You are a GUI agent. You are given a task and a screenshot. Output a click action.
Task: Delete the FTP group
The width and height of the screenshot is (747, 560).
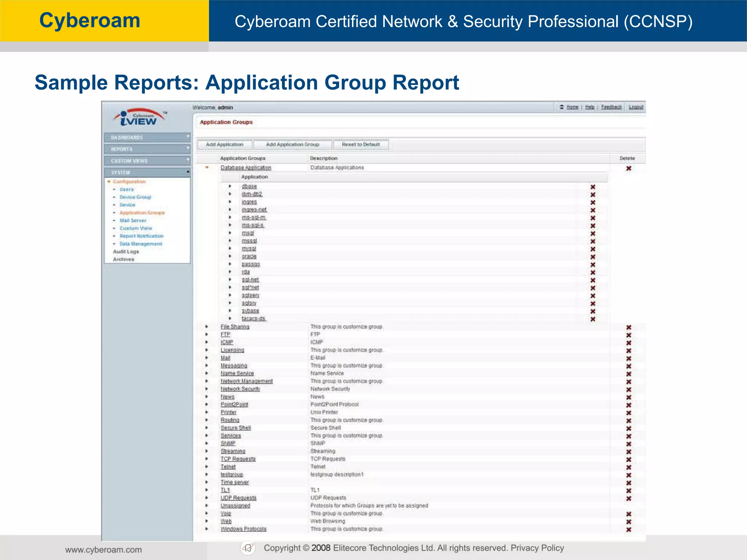click(628, 335)
